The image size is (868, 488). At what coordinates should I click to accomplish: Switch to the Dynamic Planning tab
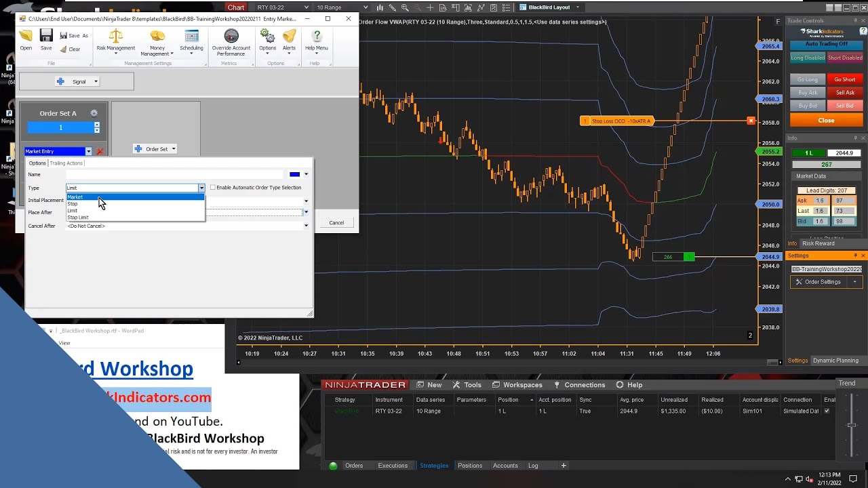835,361
